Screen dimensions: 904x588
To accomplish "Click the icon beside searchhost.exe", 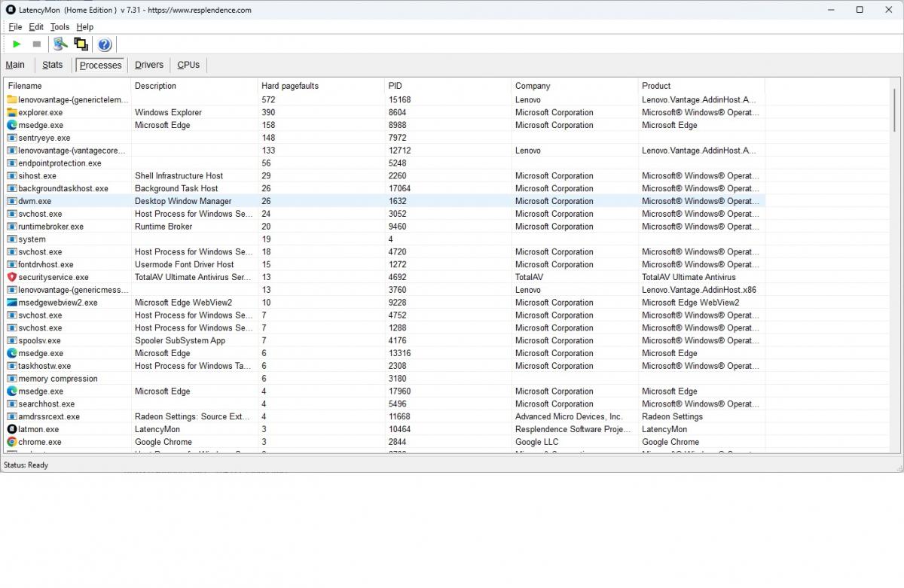I will (12, 404).
